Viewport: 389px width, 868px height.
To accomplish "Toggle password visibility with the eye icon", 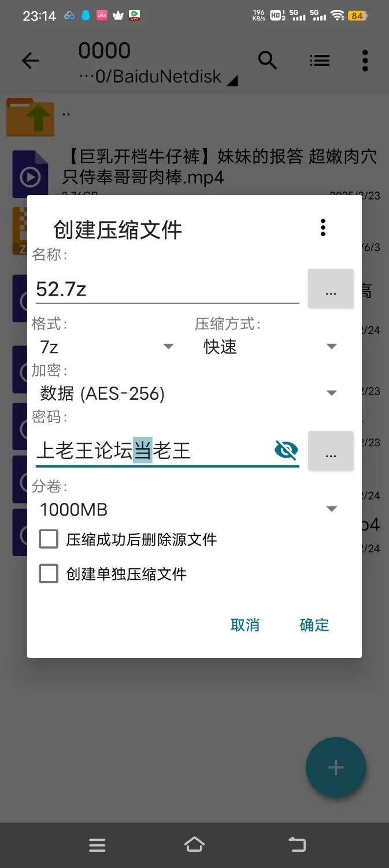I will (x=286, y=450).
